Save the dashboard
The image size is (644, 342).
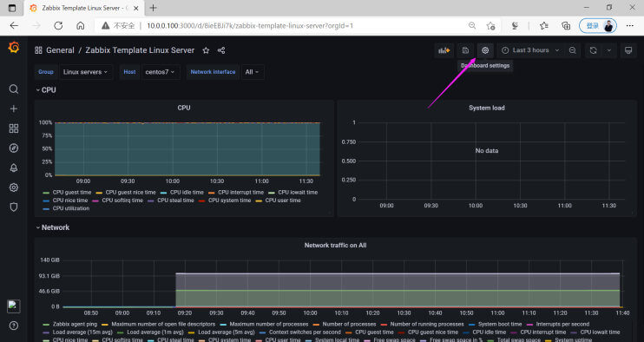pos(465,50)
